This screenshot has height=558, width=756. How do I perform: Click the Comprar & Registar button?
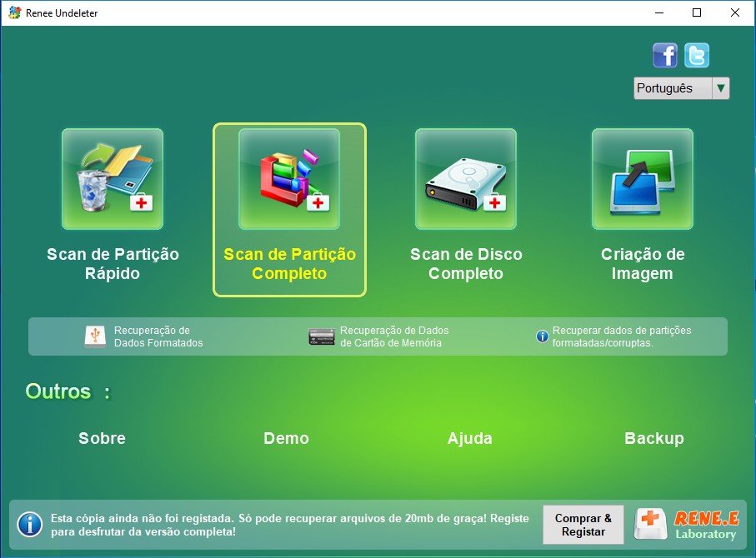click(x=583, y=525)
